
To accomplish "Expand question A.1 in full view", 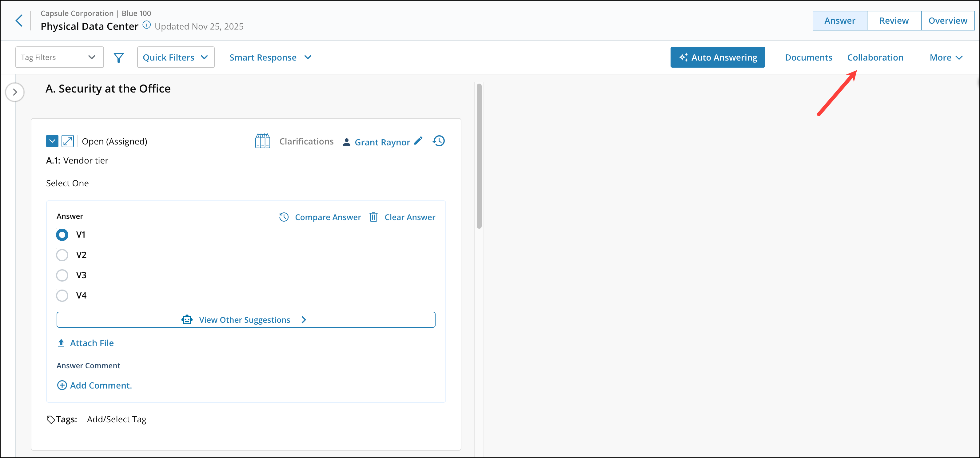I will [x=68, y=141].
